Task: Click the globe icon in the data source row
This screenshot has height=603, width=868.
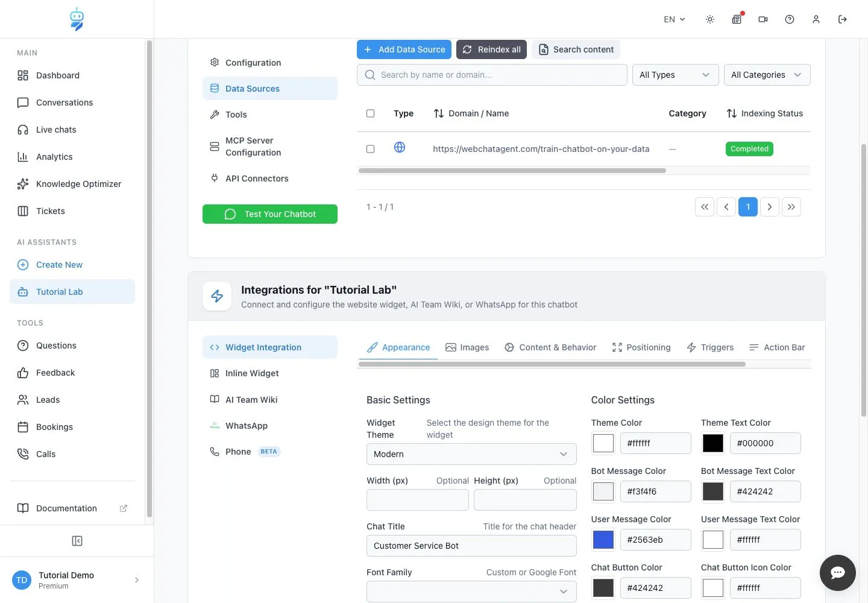Action: [x=400, y=147]
